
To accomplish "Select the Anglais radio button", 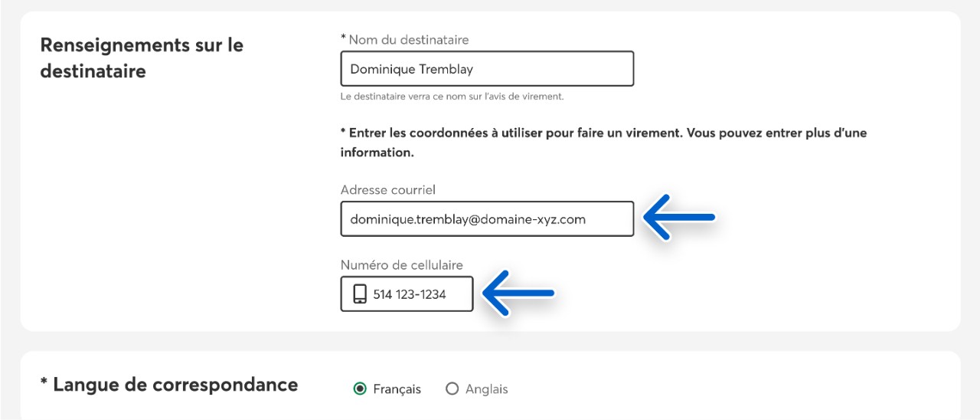I will [x=452, y=389].
